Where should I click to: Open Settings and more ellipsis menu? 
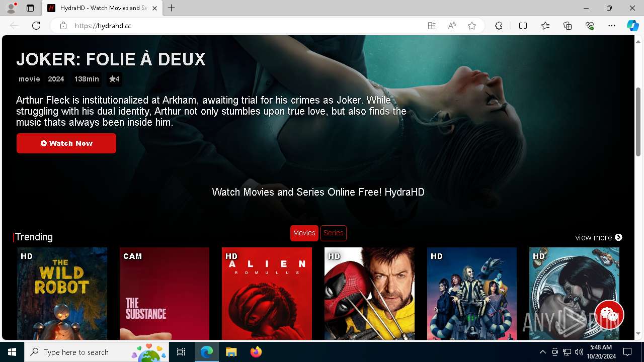612,26
